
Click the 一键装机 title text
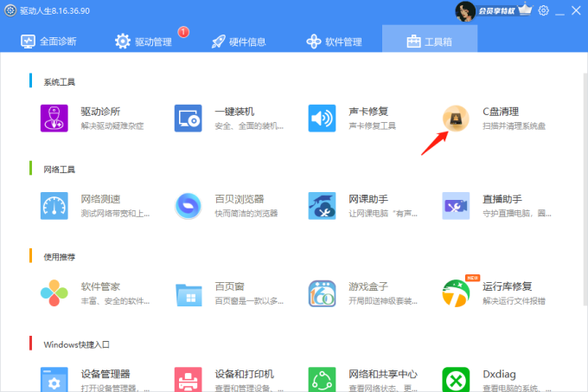click(234, 112)
